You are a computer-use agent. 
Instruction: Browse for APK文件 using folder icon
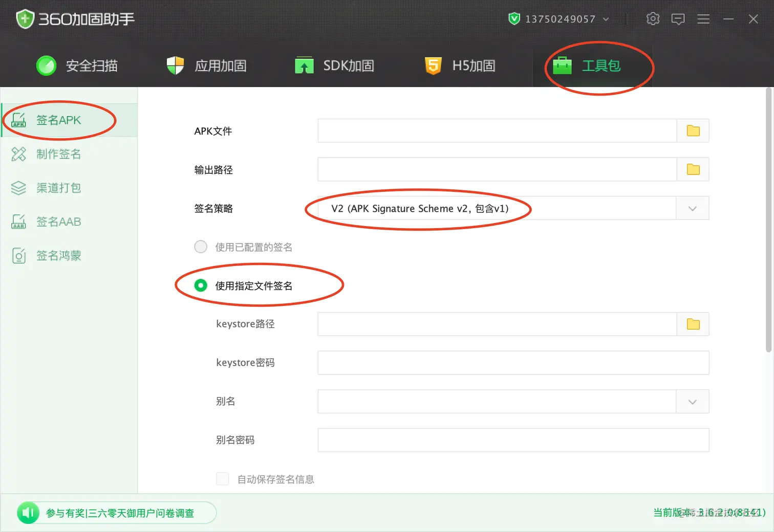point(693,131)
